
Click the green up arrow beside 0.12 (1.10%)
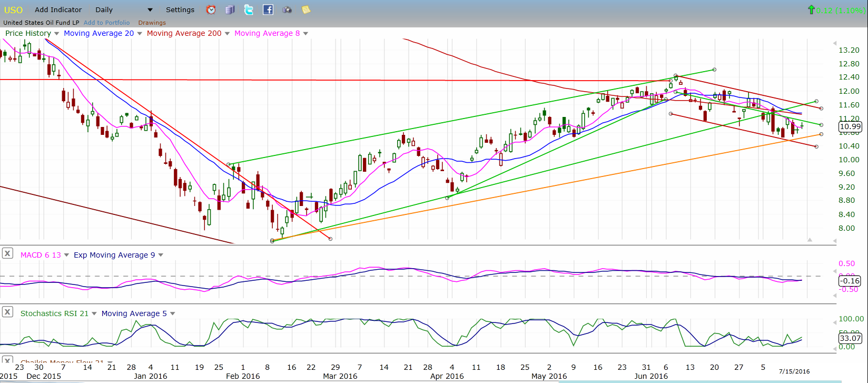[811, 9]
